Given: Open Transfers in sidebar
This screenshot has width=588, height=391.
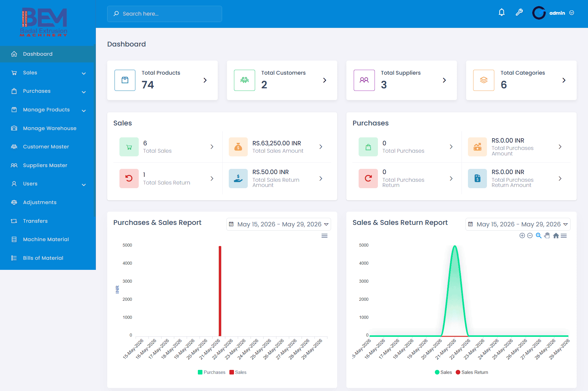Looking at the screenshot, I should pos(48,221).
